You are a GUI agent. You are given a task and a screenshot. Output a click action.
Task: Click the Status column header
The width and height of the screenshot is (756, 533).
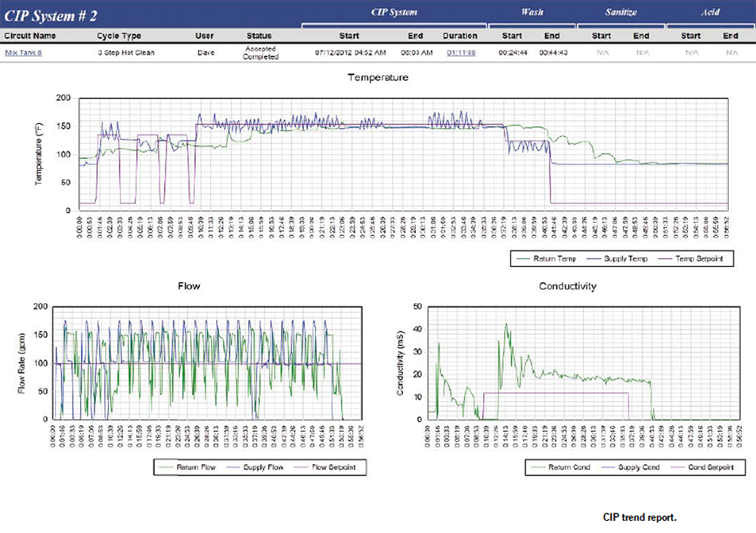pos(259,36)
